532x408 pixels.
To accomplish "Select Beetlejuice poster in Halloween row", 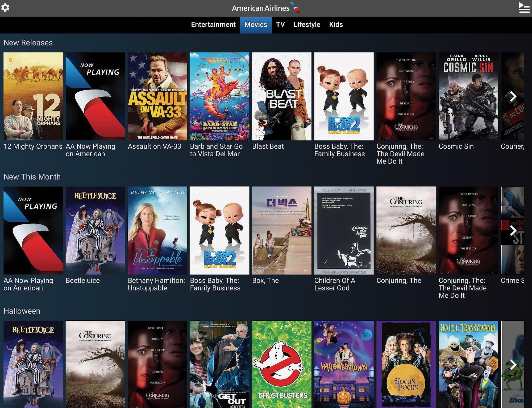I will 33,364.
